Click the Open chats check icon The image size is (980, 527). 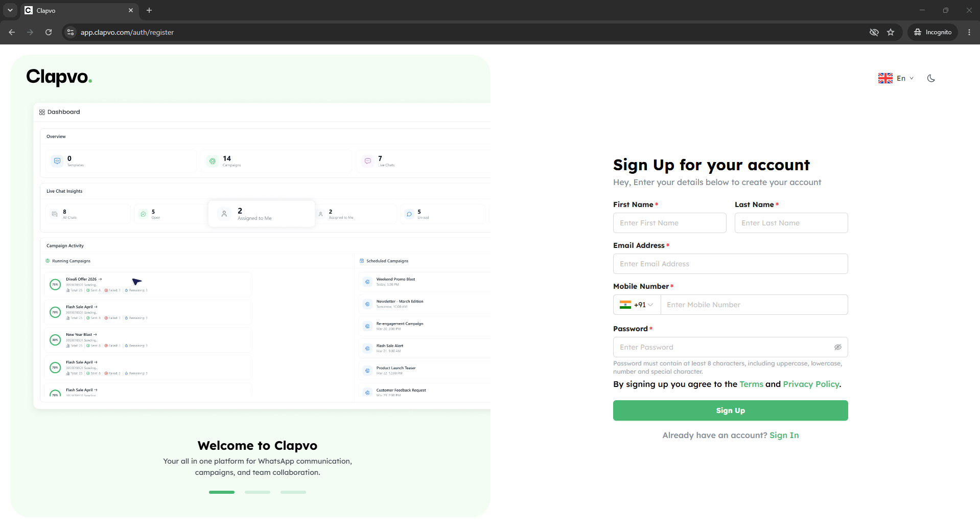pyautogui.click(x=144, y=214)
